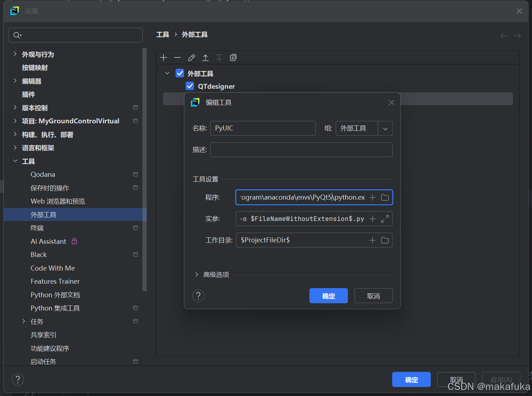The height and width of the screenshot is (396, 532).
Task: Insert macro into the 实参 field
Action: point(372,218)
